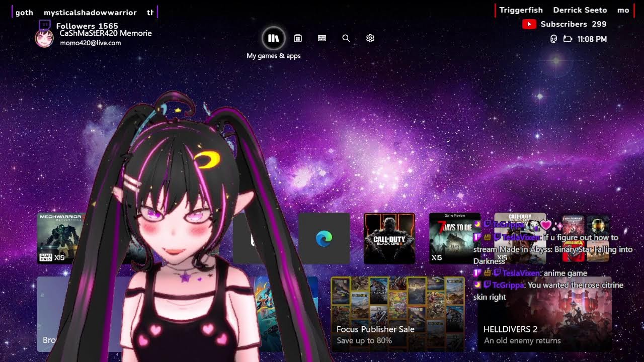
Task: Launch the Microsoft Edge tile
Action: tap(324, 238)
